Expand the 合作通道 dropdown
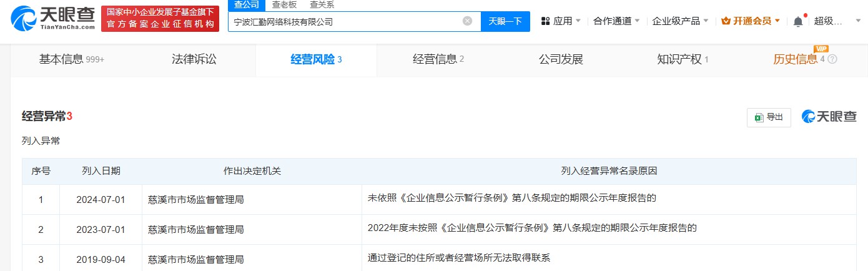 637,21
